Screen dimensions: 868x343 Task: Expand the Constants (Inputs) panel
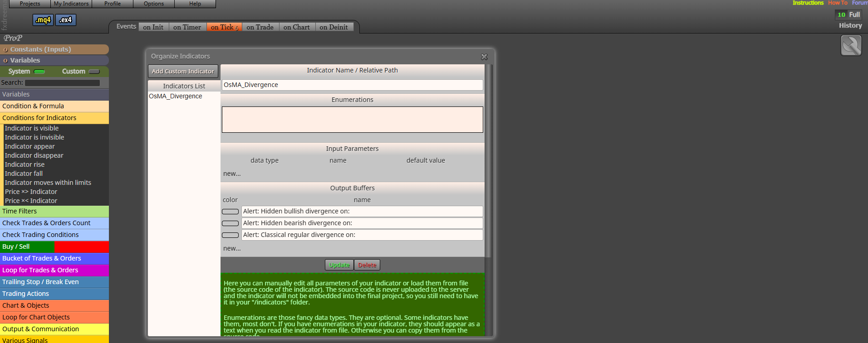tap(54, 49)
